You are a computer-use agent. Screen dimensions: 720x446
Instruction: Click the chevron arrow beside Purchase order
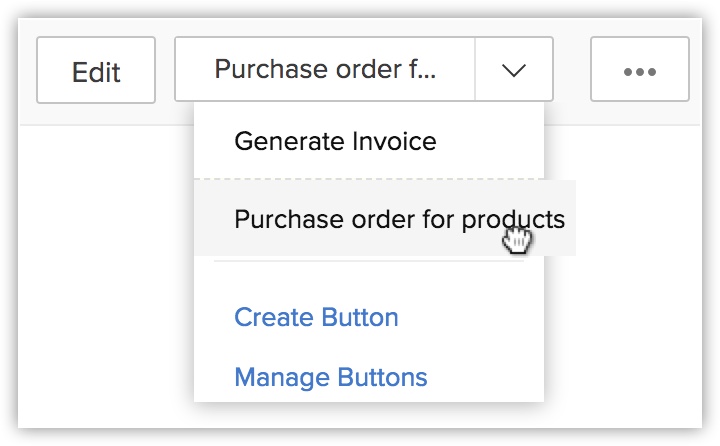[513, 70]
